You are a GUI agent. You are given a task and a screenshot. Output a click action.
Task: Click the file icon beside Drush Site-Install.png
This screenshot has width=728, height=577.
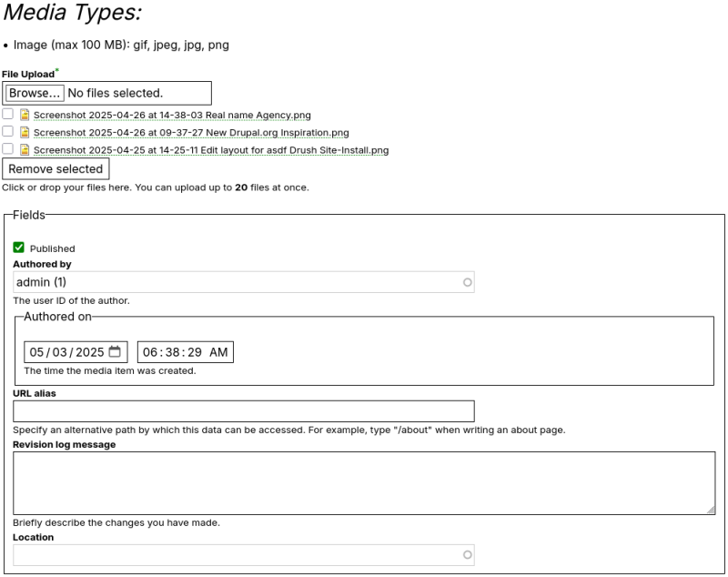[23, 148]
